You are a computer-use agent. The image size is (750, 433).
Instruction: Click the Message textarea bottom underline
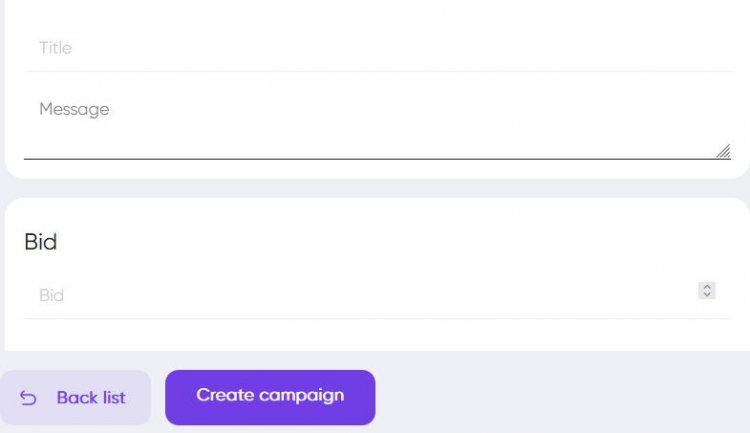(x=377, y=158)
